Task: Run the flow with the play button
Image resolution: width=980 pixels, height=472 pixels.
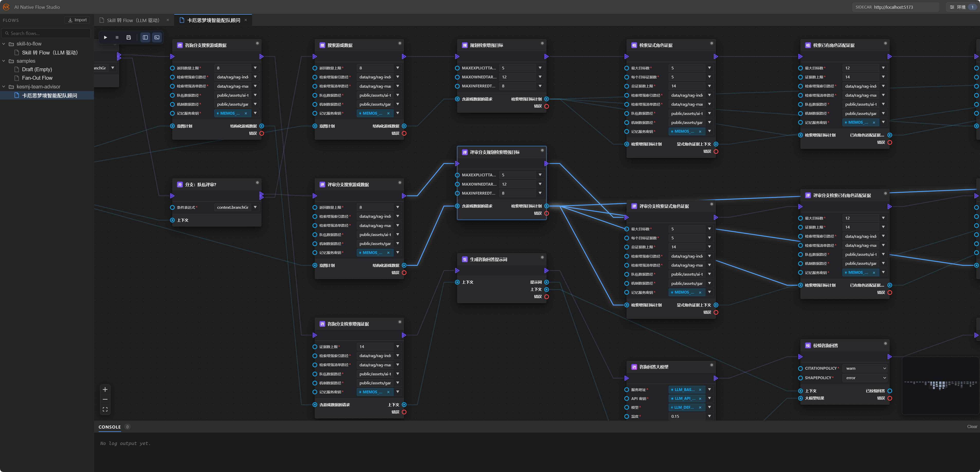Action: [105, 37]
